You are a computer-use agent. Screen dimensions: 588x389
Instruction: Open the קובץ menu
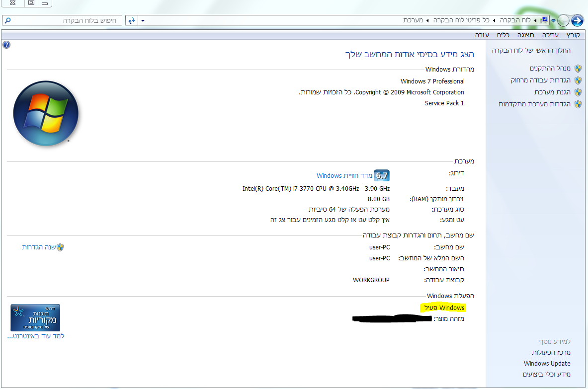(573, 35)
